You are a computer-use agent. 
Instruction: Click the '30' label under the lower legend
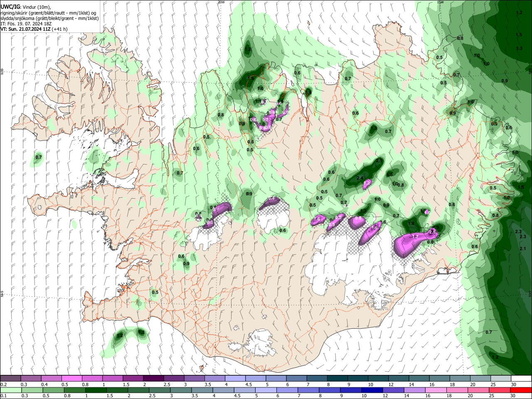tap(514, 396)
